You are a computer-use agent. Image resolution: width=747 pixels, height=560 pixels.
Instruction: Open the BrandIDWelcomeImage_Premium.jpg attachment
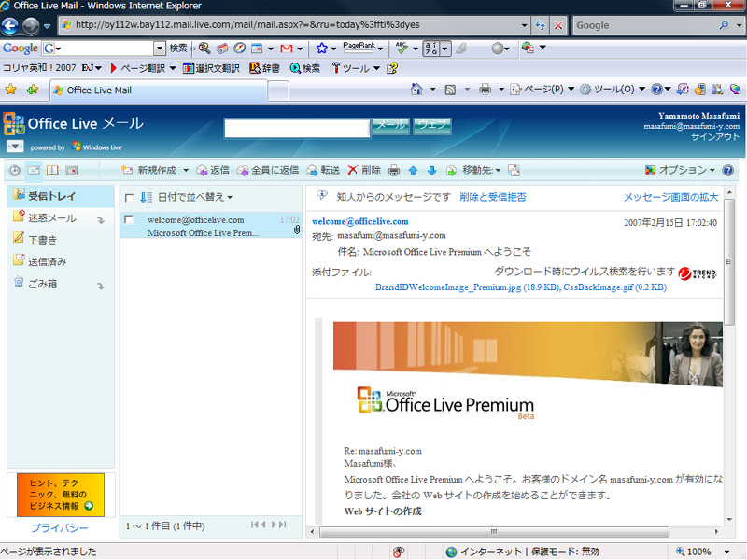pos(467,287)
